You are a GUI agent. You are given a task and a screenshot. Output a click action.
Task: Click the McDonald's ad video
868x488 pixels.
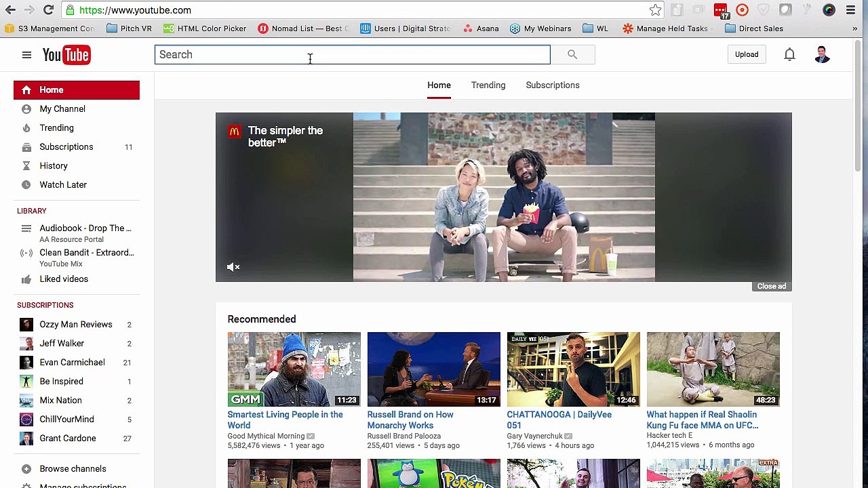click(504, 197)
